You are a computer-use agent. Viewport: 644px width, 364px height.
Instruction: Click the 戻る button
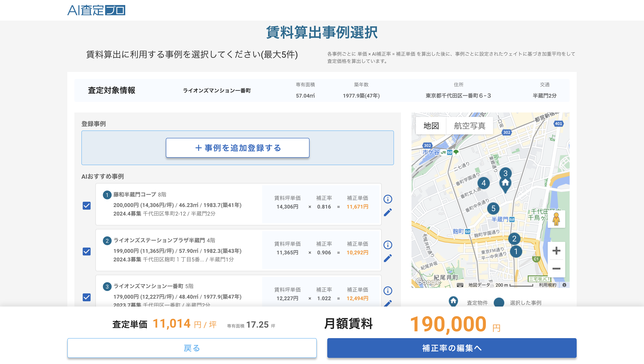(x=192, y=348)
